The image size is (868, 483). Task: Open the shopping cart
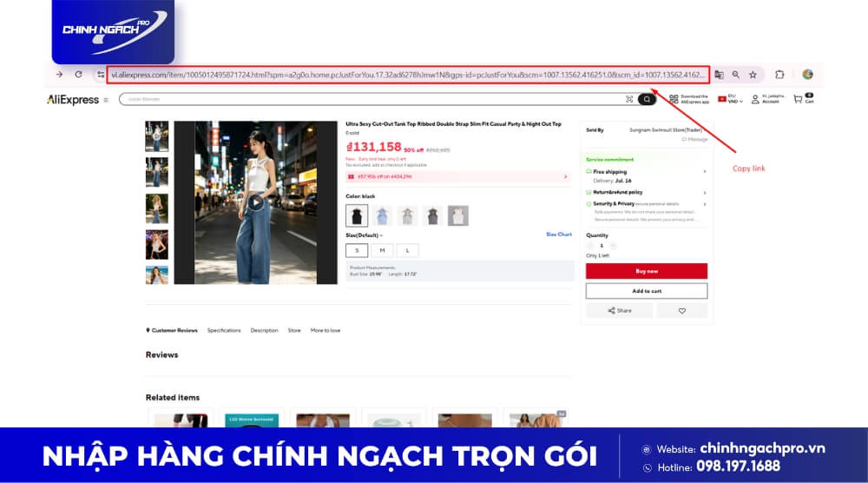coord(803,98)
